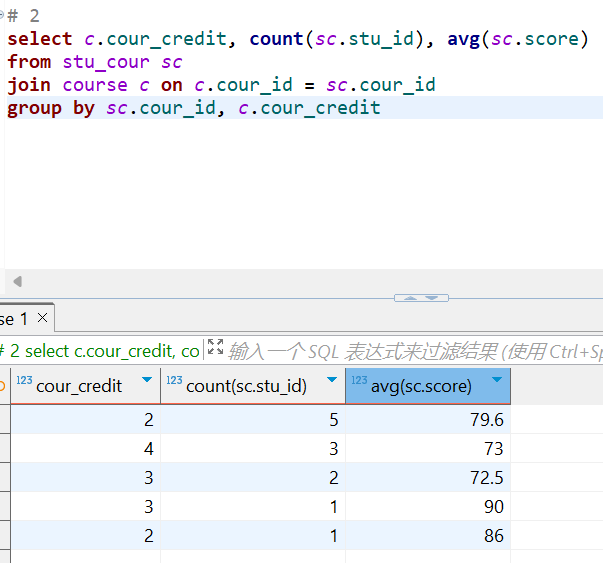This screenshot has width=603, height=563.
Task: Select the first row header of results
Action: tap(4, 420)
